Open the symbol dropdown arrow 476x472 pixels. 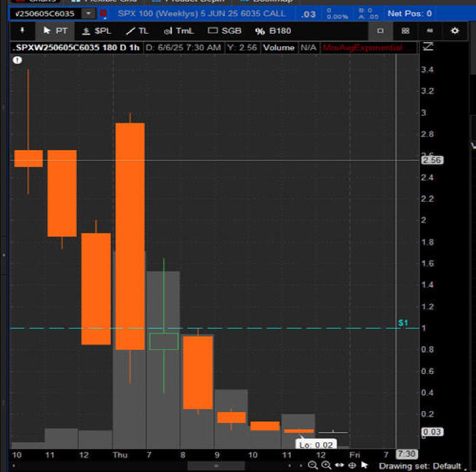tap(87, 14)
